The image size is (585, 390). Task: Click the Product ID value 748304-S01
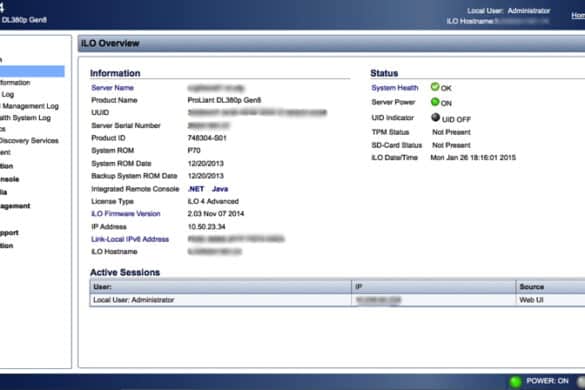pyautogui.click(x=207, y=138)
